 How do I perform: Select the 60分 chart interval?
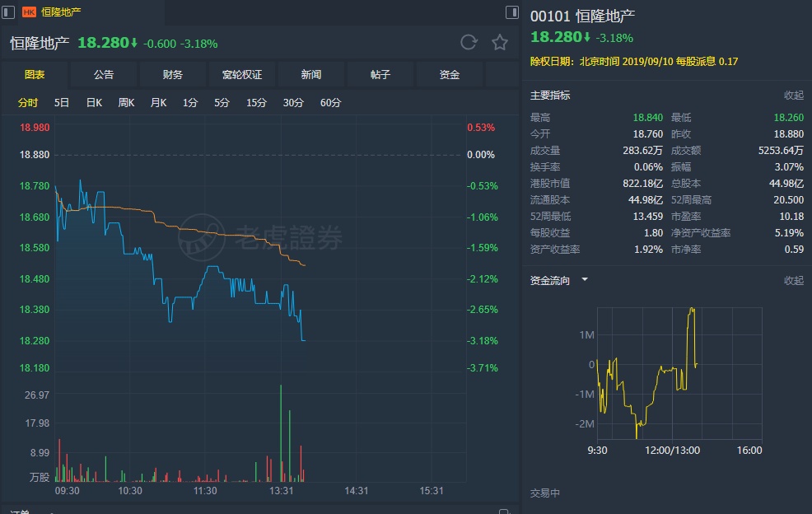point(330,103)
